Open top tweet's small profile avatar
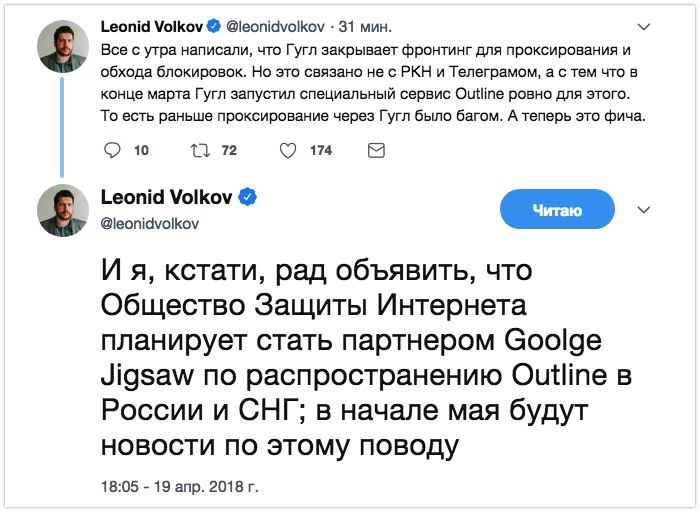 [x=62, y=46]
